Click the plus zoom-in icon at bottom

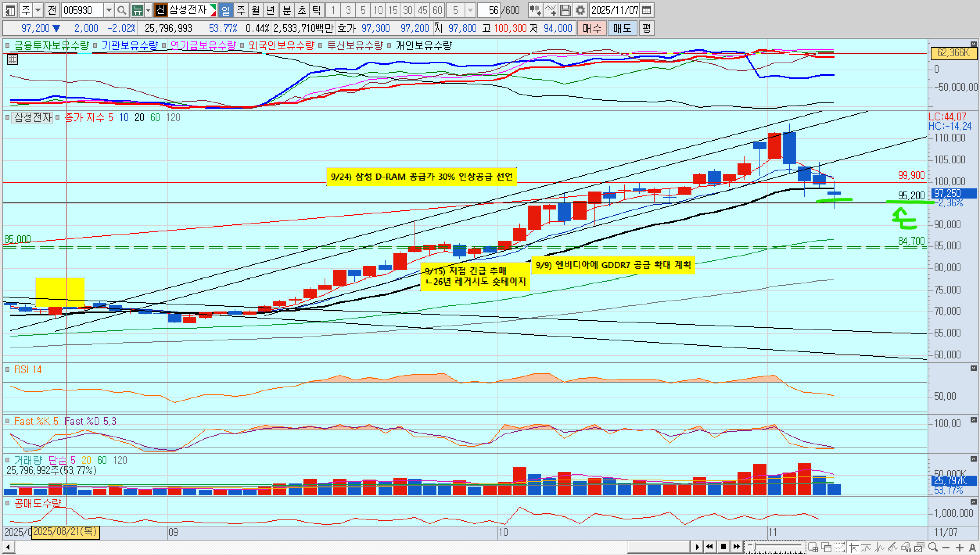[x=960, y=547]
